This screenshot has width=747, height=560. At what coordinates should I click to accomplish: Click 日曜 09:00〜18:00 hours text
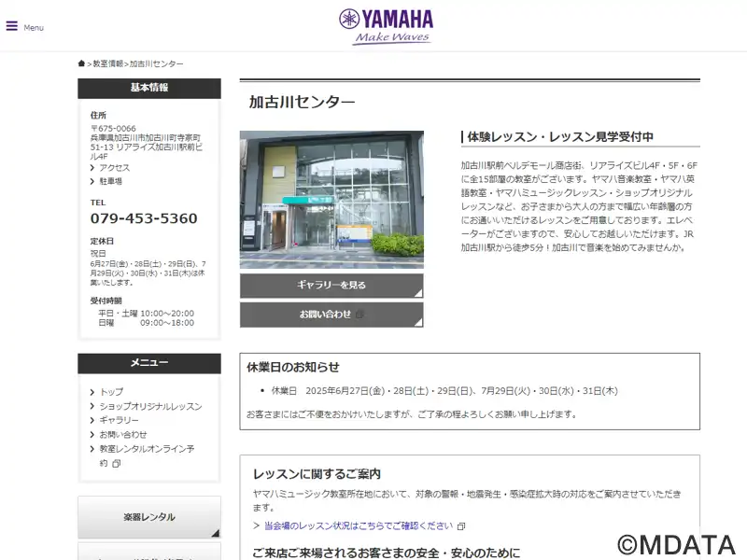[x=147, y=323]
